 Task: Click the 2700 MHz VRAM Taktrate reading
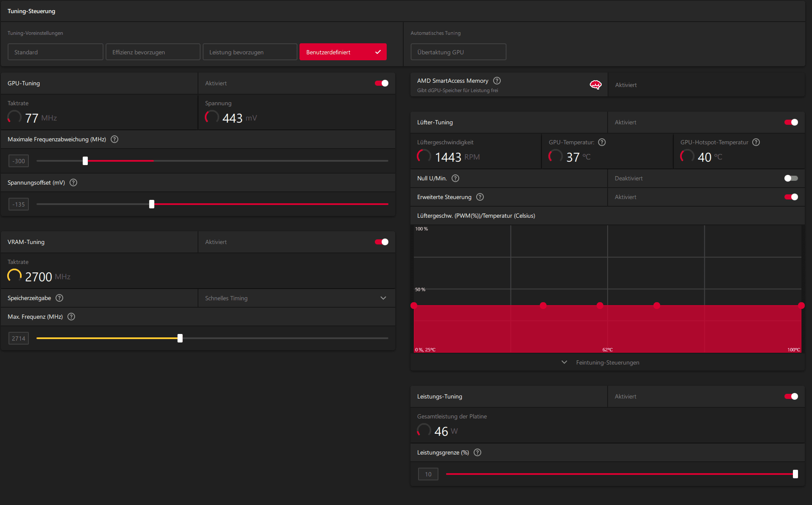coord(47,277)
